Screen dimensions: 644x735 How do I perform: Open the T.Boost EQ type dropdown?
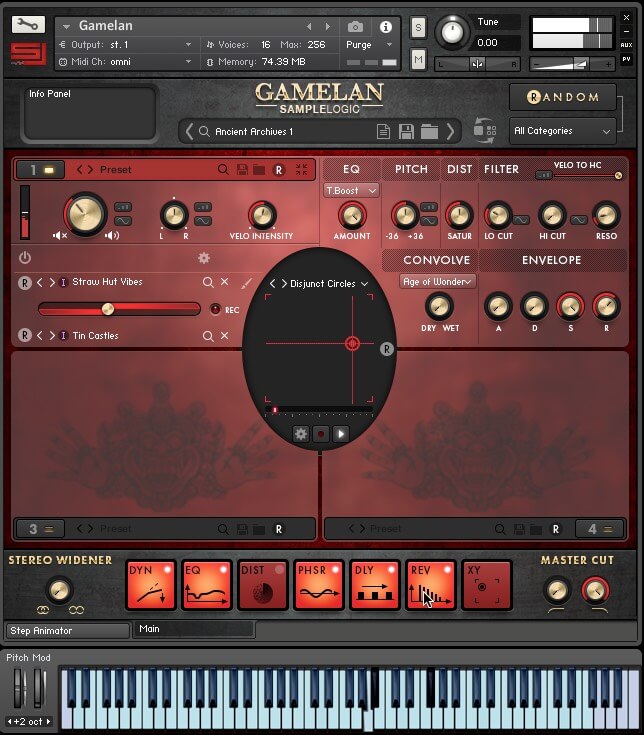(x=351, y=191)
